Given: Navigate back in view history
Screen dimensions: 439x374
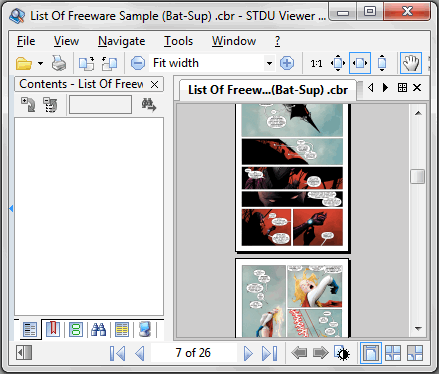Looking at the screenshot, I should tap(299, 353).
